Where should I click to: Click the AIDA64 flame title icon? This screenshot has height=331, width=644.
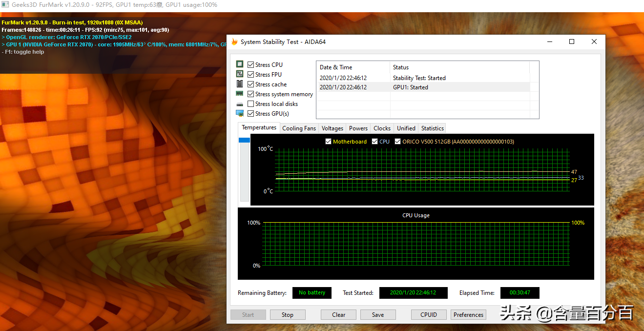pos(234,42)
